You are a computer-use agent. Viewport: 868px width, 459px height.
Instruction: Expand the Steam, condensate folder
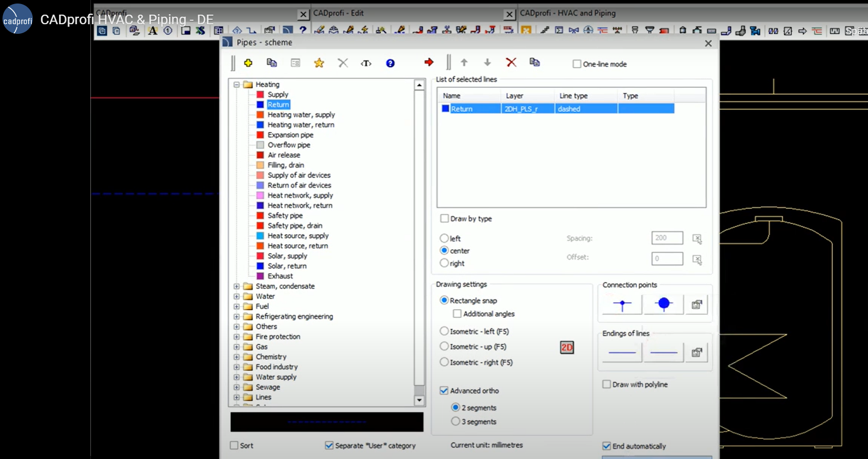(x=236, y=286)
